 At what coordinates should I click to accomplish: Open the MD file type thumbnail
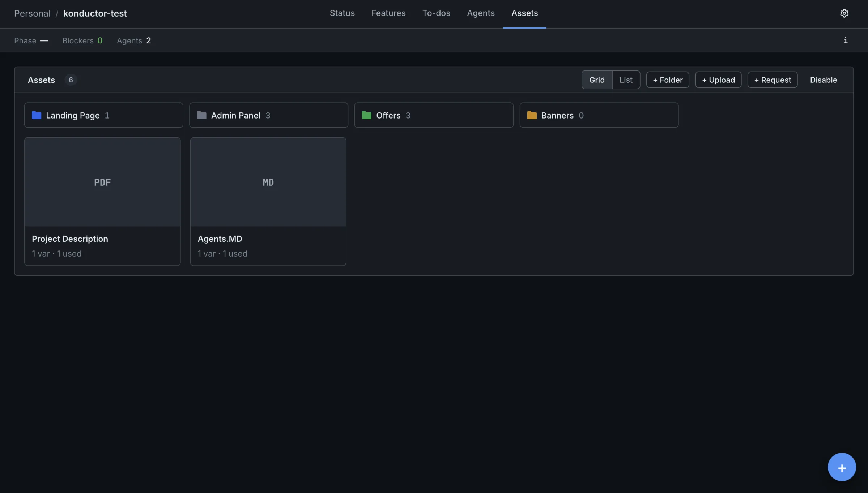click(268, 182)
